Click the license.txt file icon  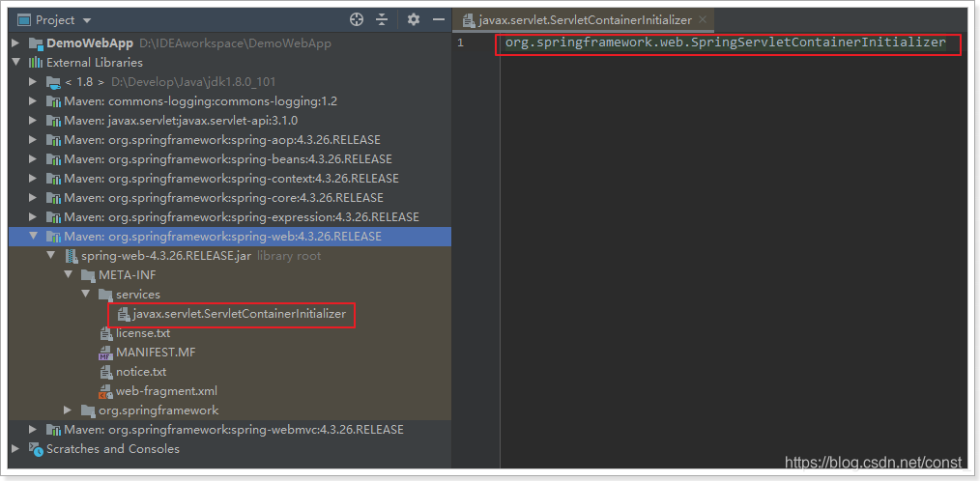point(105,333)
